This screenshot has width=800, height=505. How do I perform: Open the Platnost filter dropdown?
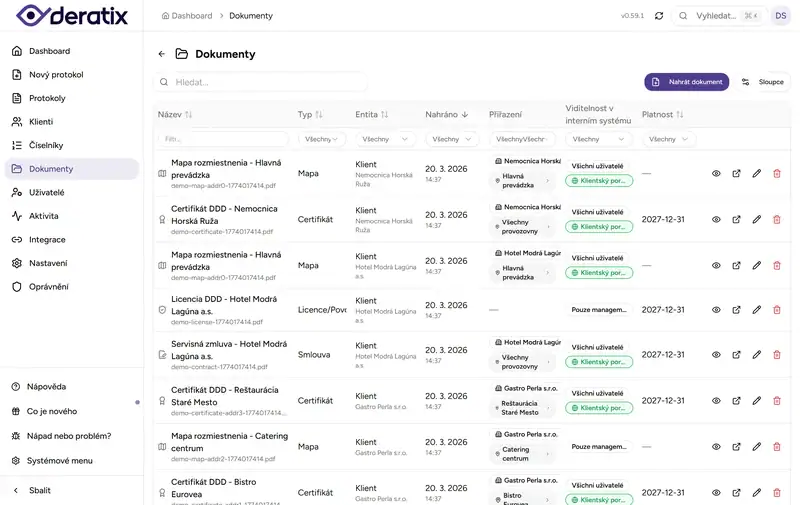pyautogui.click(x=668, y=140)
